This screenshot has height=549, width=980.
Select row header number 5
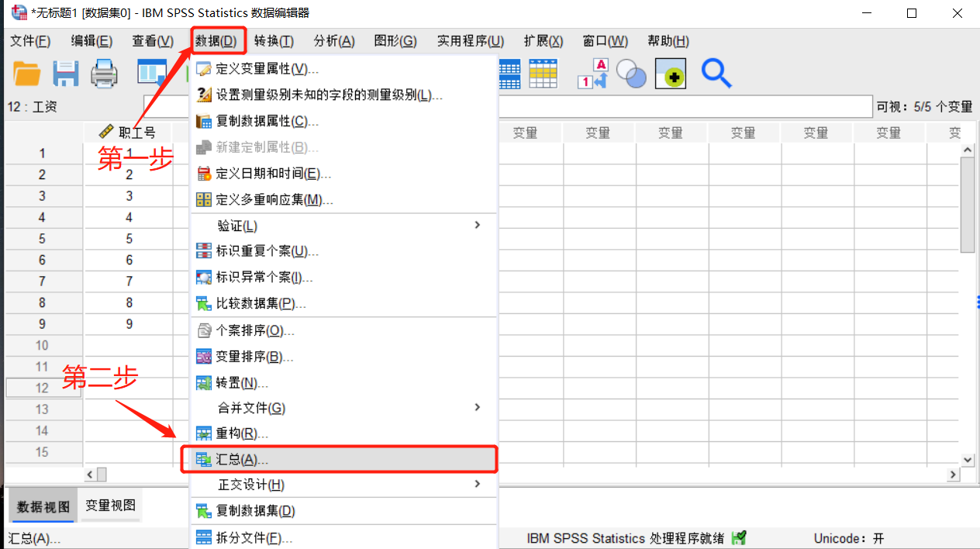tap(42, 239)
